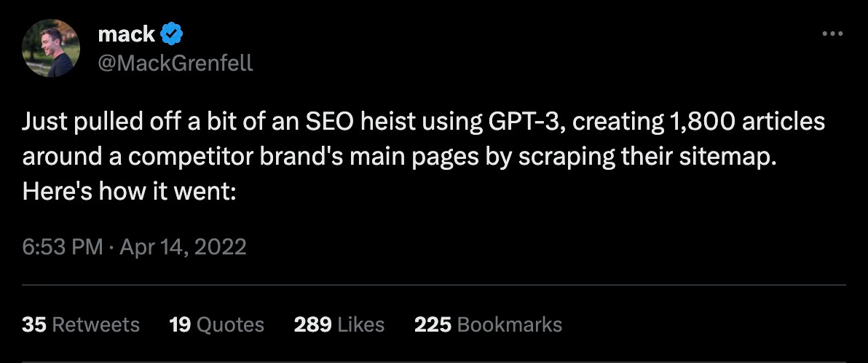This screenshot has height=363, width=868.
Task: Click the blue verified badge
Action: click(173, 34)
